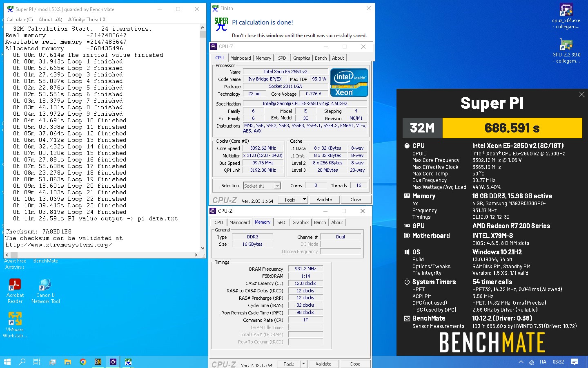This screenshot has height=368, width=588.
Task: Open the performance monitor taskbar icon
Action: 53,362
